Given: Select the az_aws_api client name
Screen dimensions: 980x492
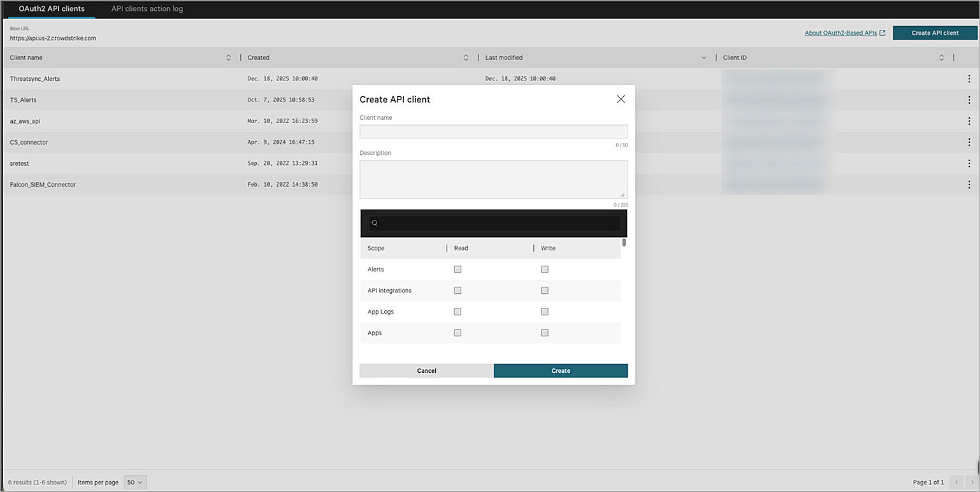Looking at the screenshot, I should pyautogui.click(x=25, y=121).
